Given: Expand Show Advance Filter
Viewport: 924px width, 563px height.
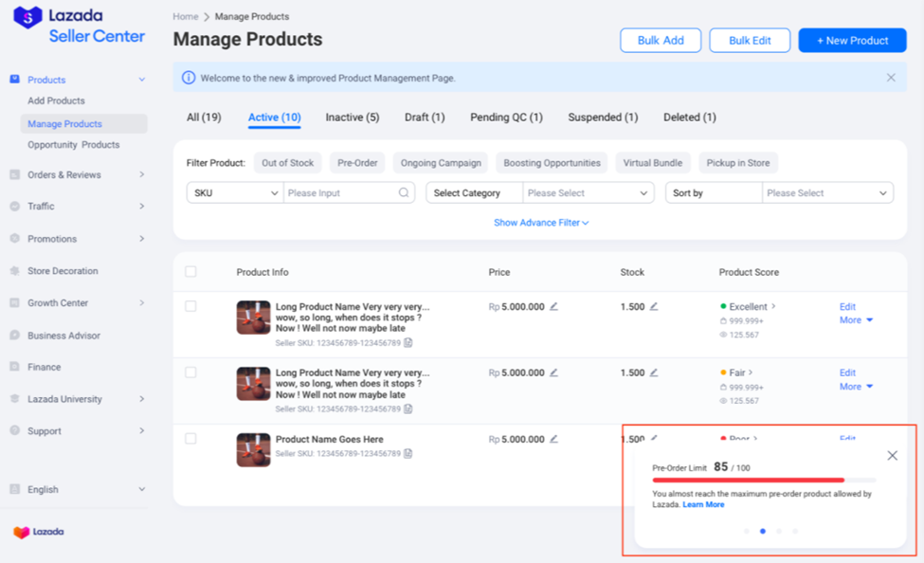Looking at the screenshot, I should [x=541, y=222].
